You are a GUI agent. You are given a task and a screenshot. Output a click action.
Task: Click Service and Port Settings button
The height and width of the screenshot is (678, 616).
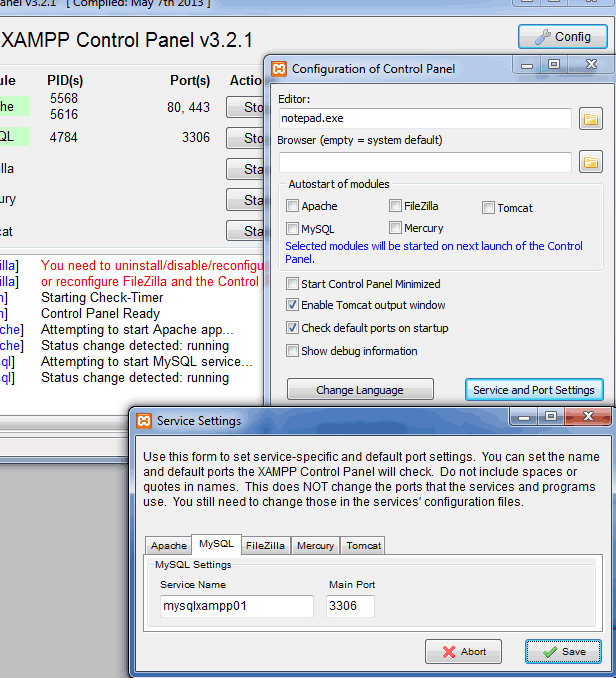[534, 390]
